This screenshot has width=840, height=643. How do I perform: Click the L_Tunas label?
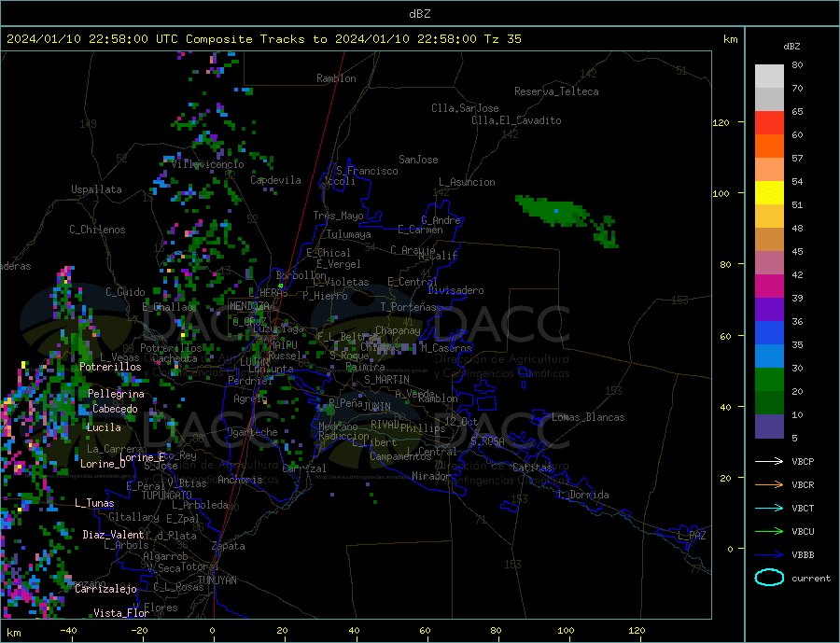(x=94, y=503)
